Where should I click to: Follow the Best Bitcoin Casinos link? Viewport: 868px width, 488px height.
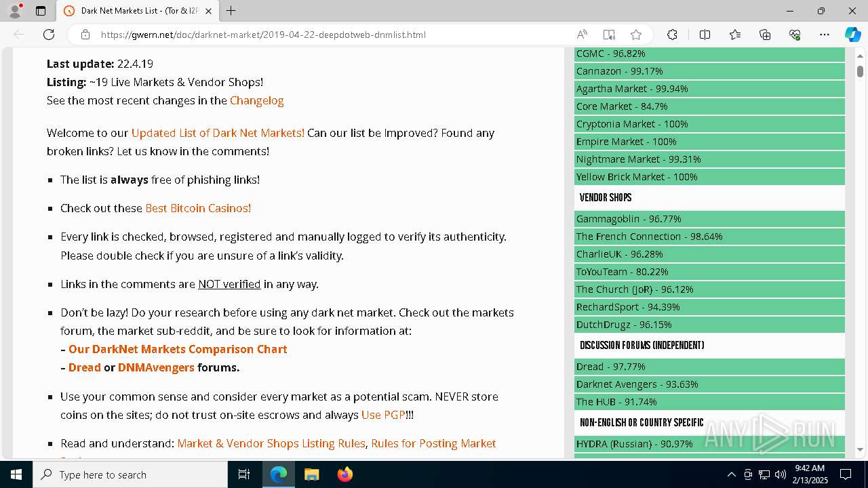[x=198, y=208]
